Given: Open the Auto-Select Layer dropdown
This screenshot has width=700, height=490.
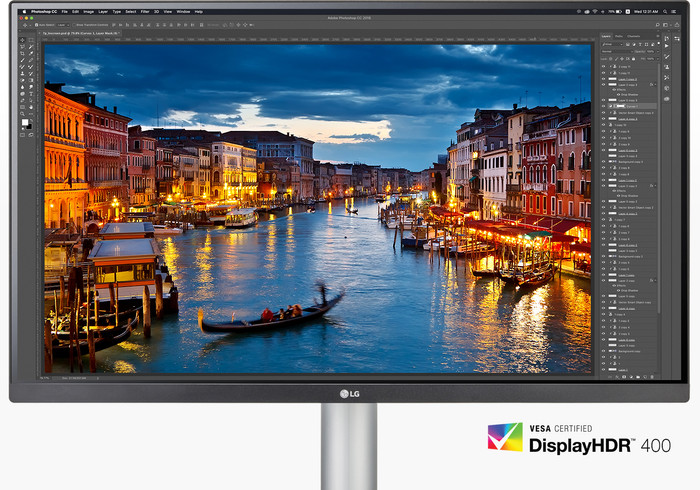Looking at the screenshot, I should 63,25.
